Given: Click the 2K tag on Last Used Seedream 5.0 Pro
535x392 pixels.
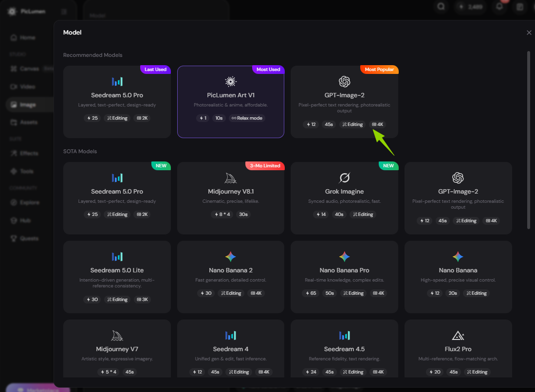Looking at the screenshot, I should click(x=142, y=118).
